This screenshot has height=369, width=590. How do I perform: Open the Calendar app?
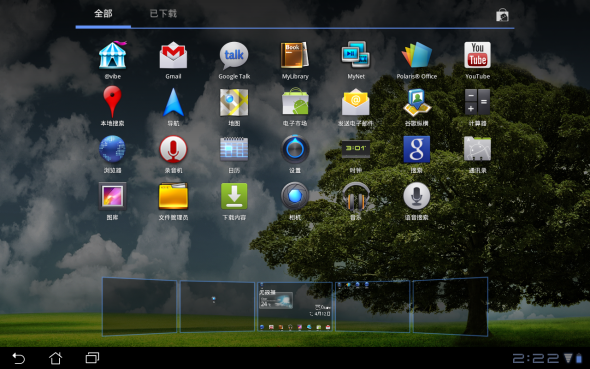(x=234, y=149)
